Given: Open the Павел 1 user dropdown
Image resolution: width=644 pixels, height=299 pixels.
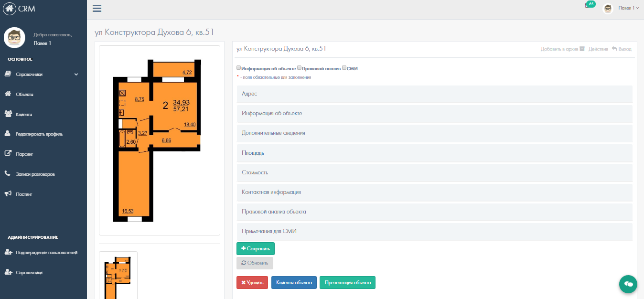Looking at the screenshot, I should click(628, 8).
